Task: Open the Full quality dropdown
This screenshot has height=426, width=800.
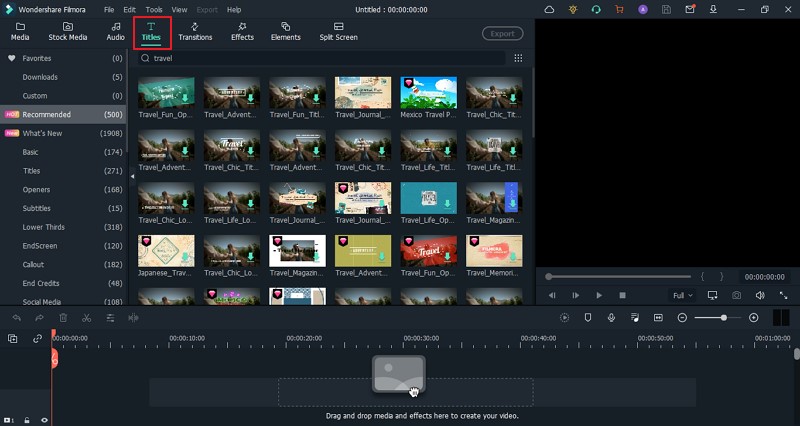Action: tap(683, 295)
